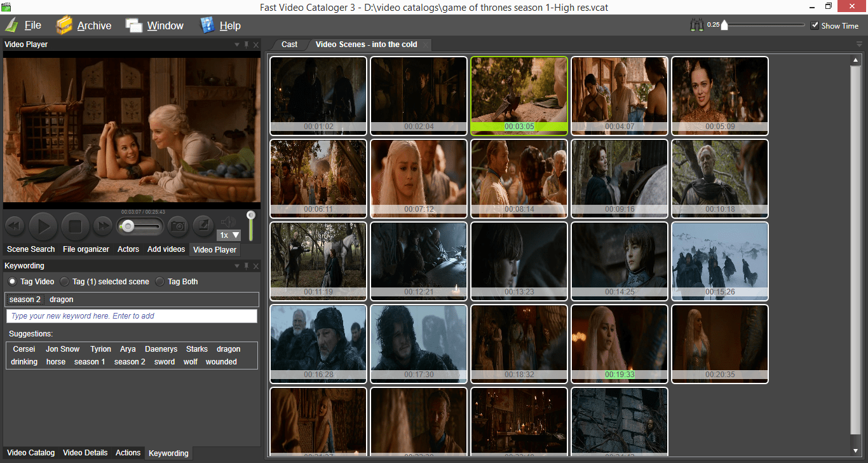Add the Arya suggestion keyword

[x=128, y=349]
